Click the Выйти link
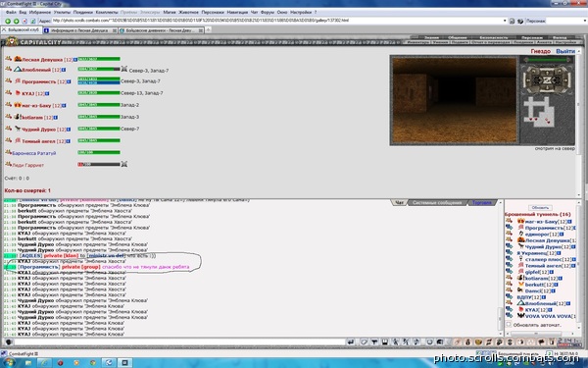Image resolution: width=588 pixels, height=368 pixels. coord(565,51)
